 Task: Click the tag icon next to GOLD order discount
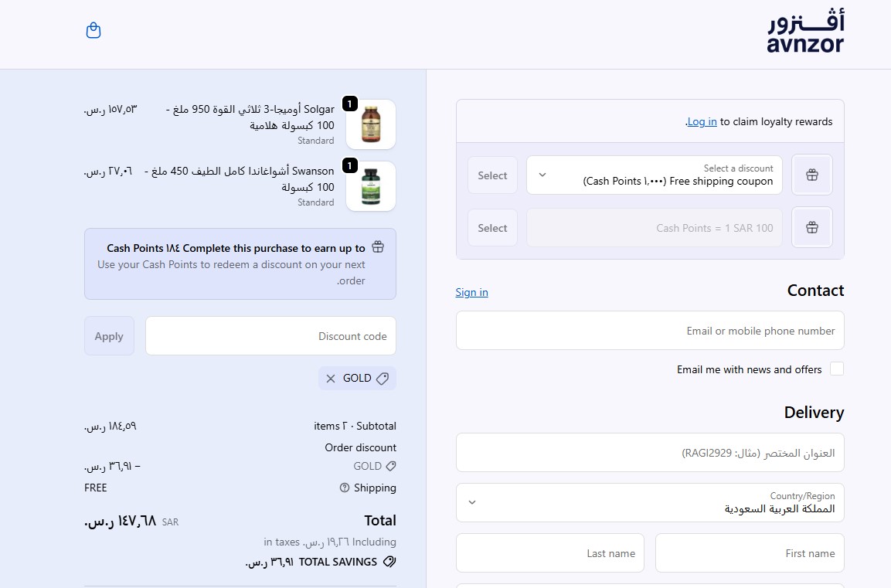tap(391, 466)
